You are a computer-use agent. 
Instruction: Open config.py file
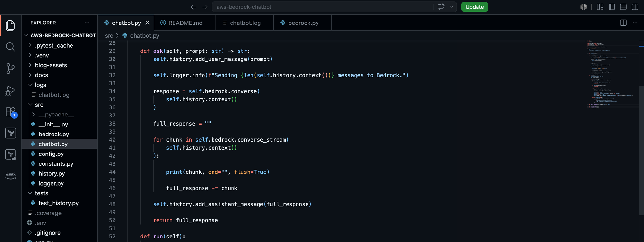pos(60,154)
